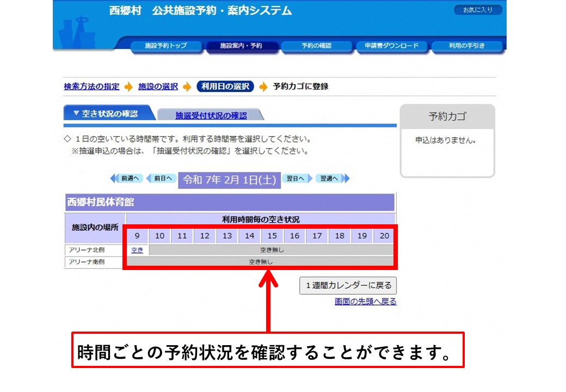Go to previous day with 前日へ

pos(161,179)
